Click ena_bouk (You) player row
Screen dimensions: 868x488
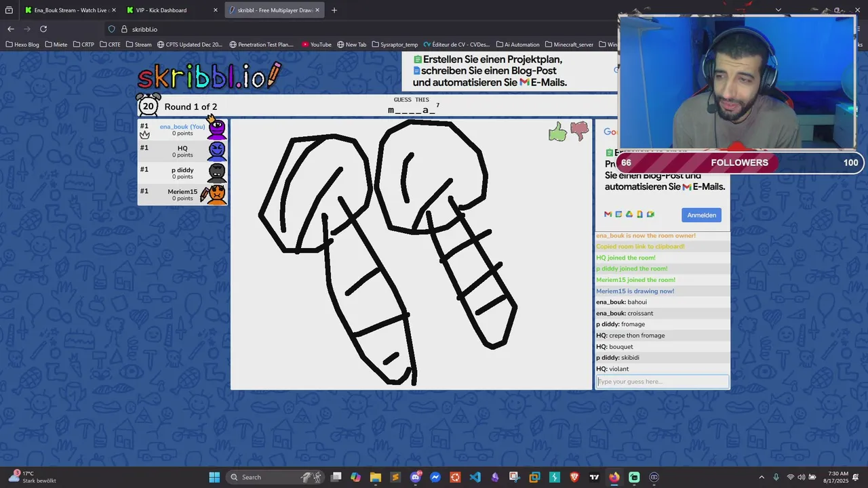pyautogui.click(x=182, y=129)
